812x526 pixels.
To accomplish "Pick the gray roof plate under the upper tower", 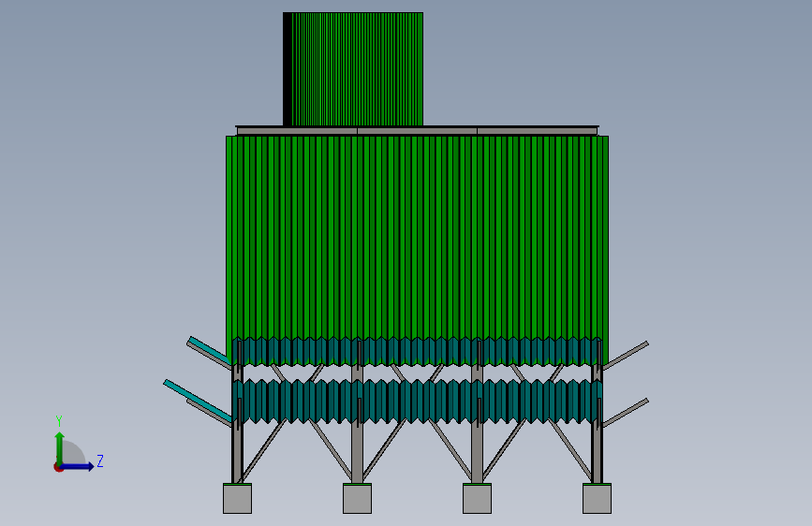I will pyautogui.click(x=418, y=130).
